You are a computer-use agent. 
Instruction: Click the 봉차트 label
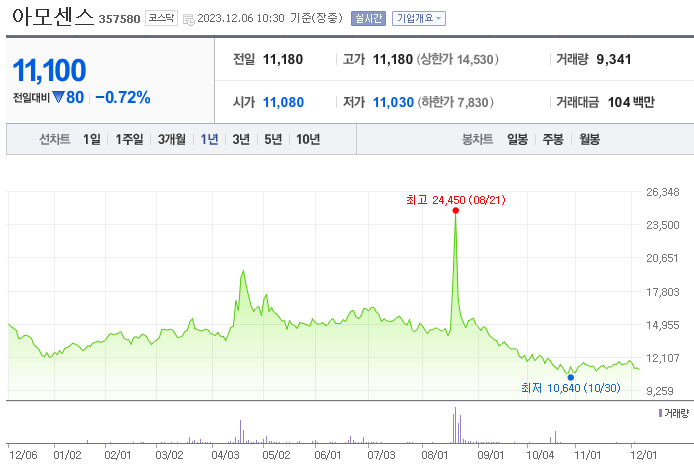pos(478,139)
